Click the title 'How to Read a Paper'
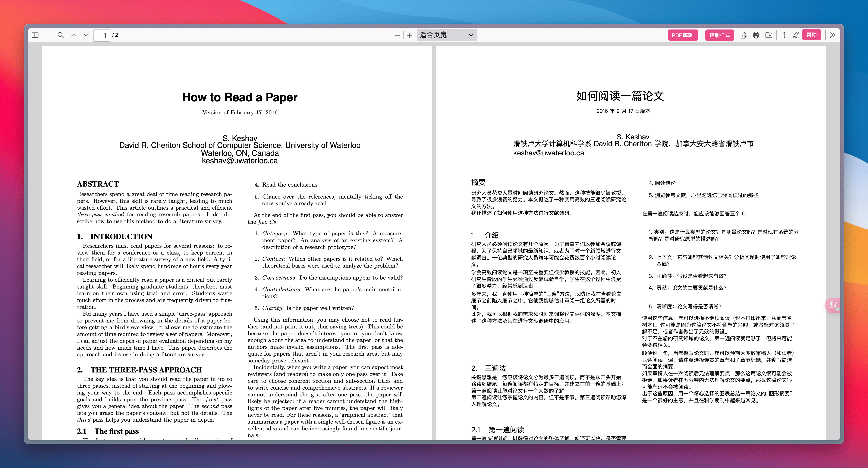Image resolution: width=868 pixels, height=468 pixels. 240,97
